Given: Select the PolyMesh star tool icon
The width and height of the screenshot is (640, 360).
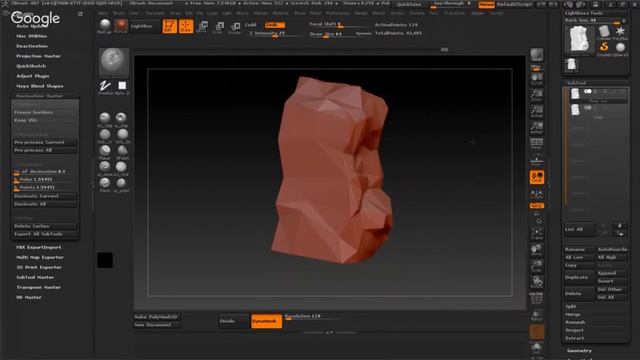Looking at the screenshot, I should click(620, 32).
